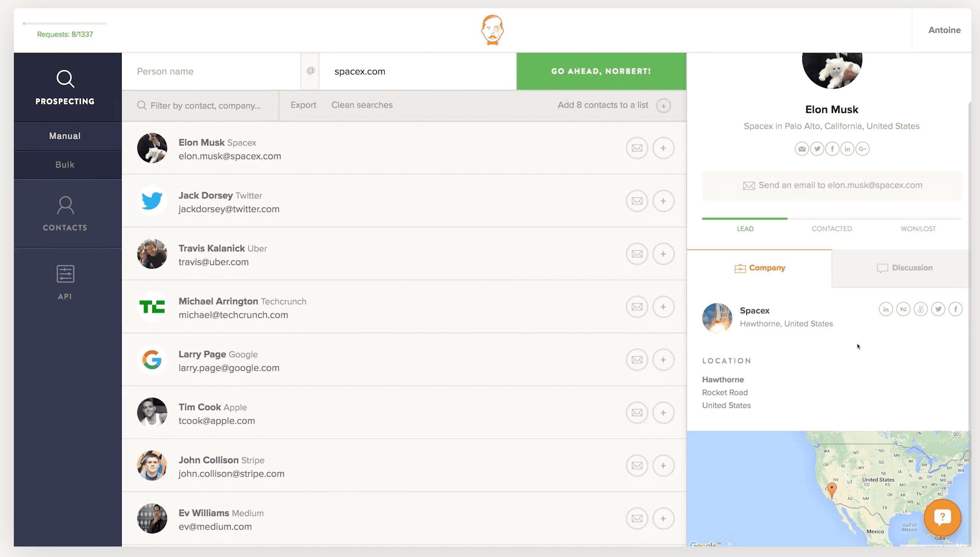Add Michael Arrington to a list
This screenshot has height=557, width=980.
coord(663,307)
